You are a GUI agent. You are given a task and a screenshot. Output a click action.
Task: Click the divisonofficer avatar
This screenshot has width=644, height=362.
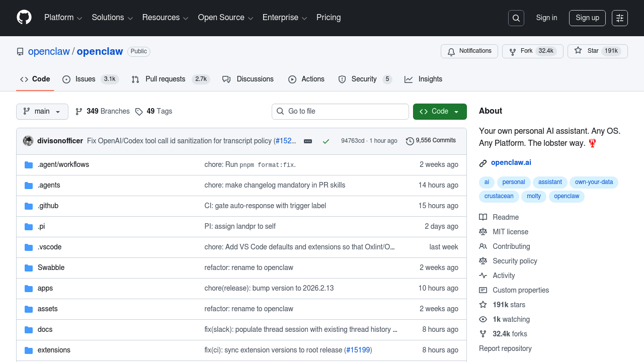(x=28, y=141)
